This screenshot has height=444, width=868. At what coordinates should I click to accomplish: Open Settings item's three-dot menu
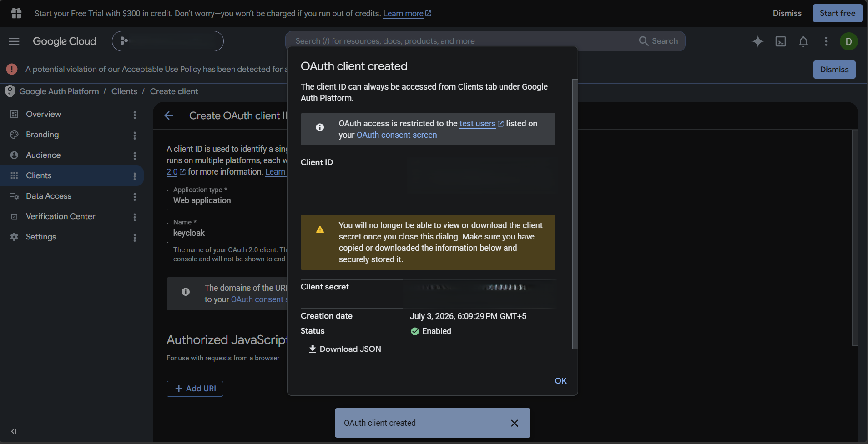pyautogui.click(x=135, y=238)
